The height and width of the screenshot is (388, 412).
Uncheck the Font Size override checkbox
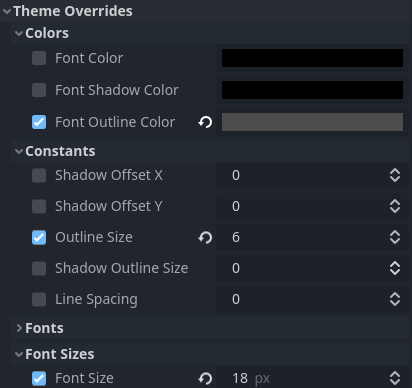click(x=39, y=378)
